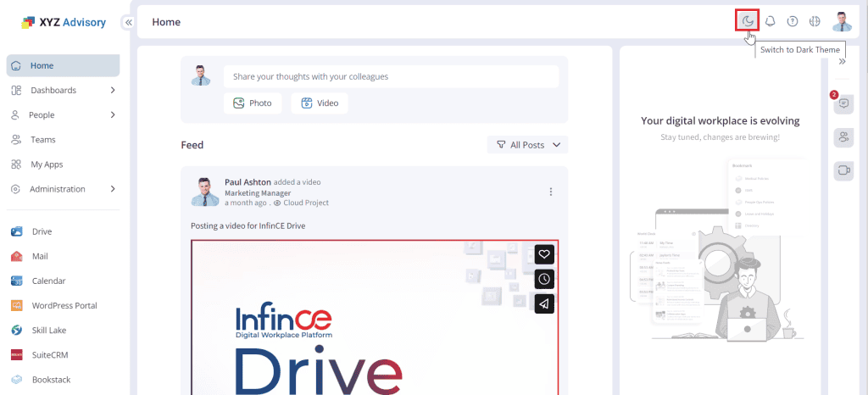868x395 pixels.
Task: Expand the Administration submenu arrow
Action: (113, 189)
